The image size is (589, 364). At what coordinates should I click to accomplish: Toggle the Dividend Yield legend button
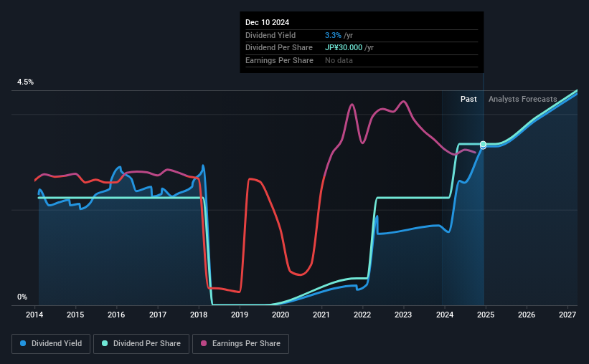[x=51, y=344]
